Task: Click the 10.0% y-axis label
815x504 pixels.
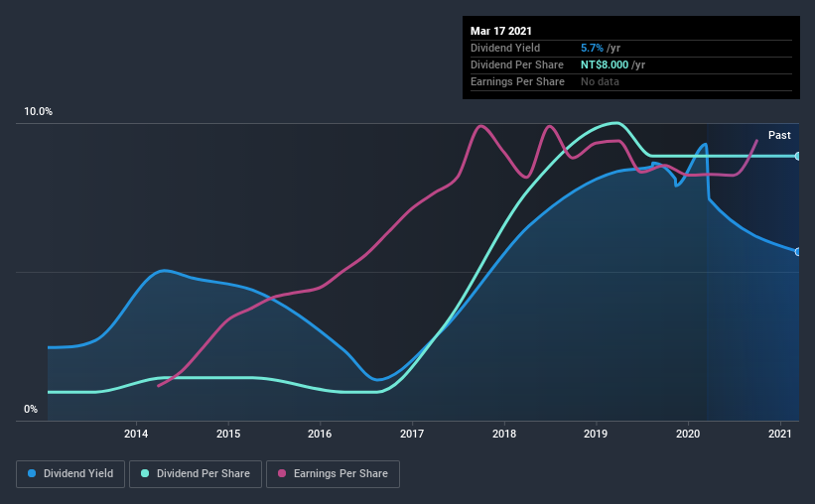Action: [39, 112]
